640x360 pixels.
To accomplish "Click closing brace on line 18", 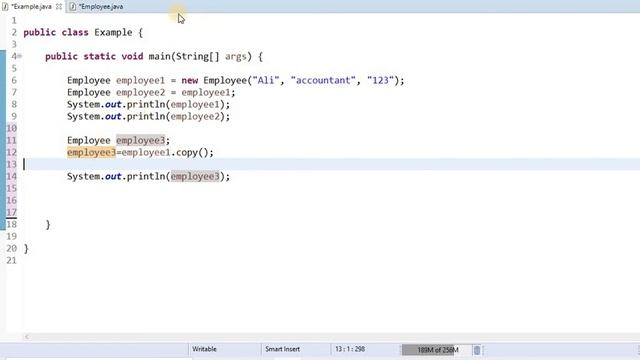I will (x=48, y=224).
